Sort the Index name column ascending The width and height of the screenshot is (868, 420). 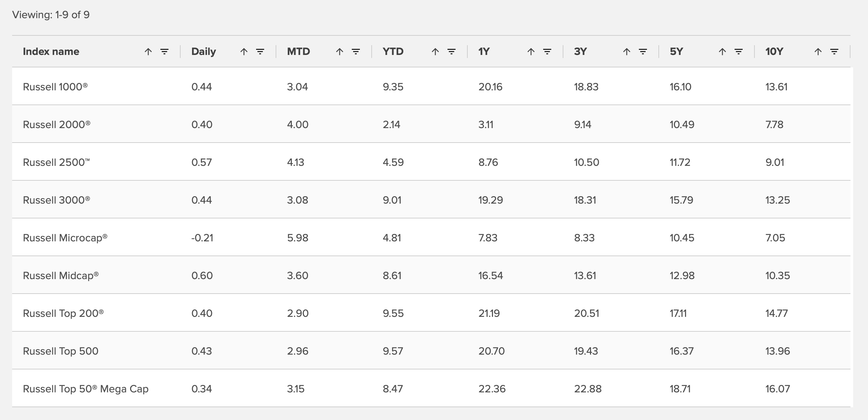[148, 52]
